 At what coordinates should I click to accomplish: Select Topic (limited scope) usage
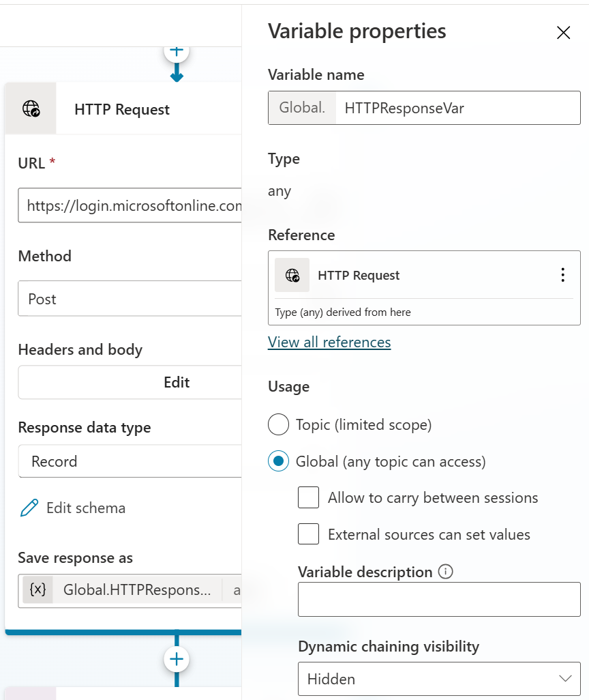278,425
